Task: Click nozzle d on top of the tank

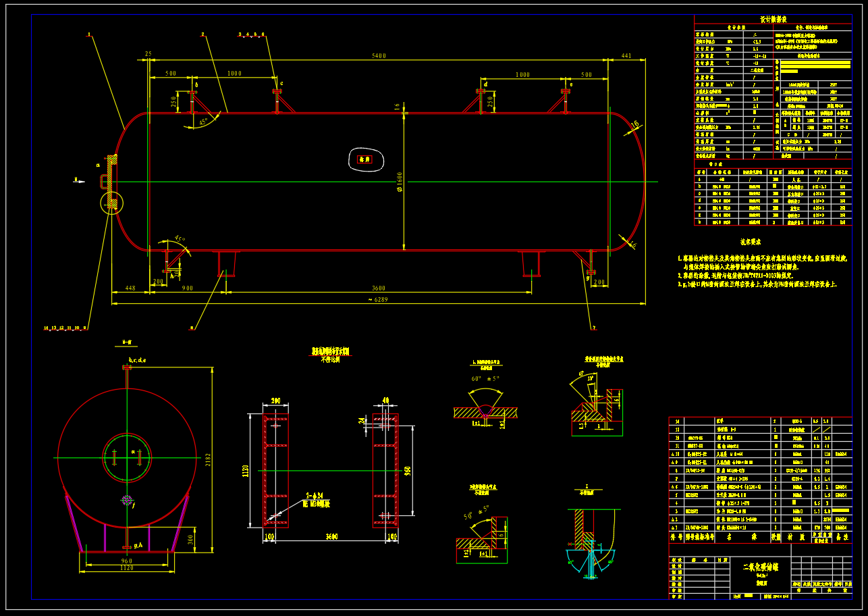Action: [x=481, y=93]
